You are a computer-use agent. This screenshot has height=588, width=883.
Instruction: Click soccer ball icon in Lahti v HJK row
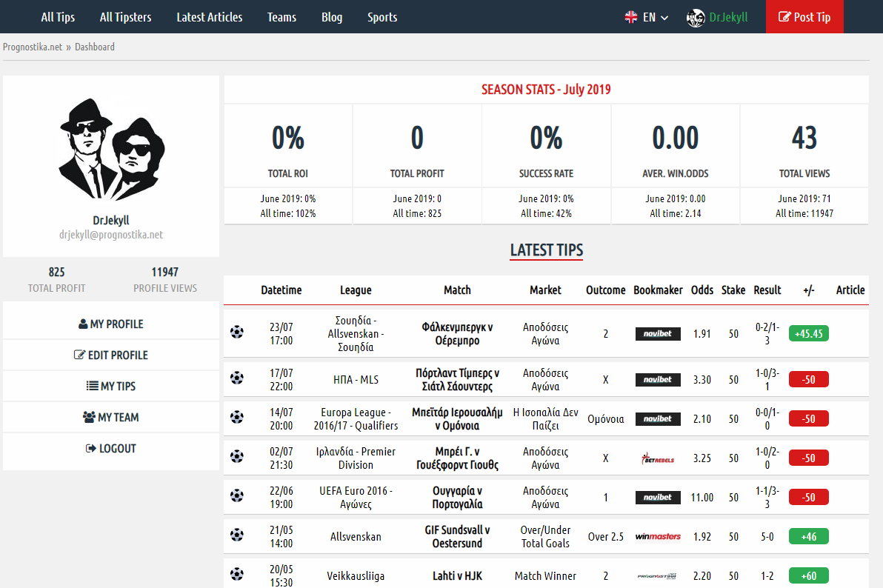(236, 573)
